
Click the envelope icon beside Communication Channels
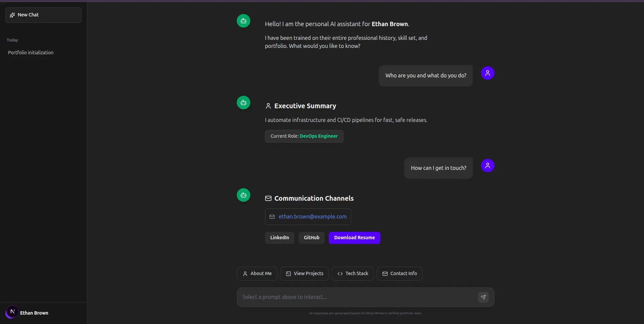tap(268, 198)
